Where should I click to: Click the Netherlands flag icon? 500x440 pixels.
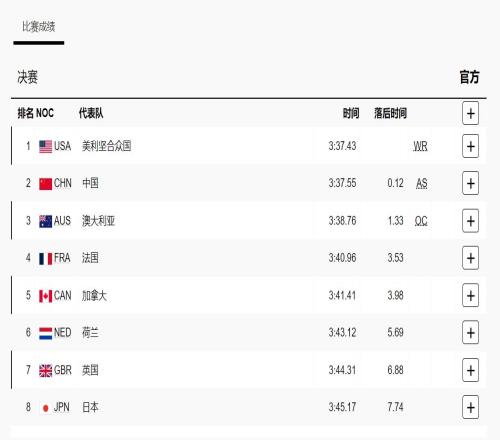45,333
